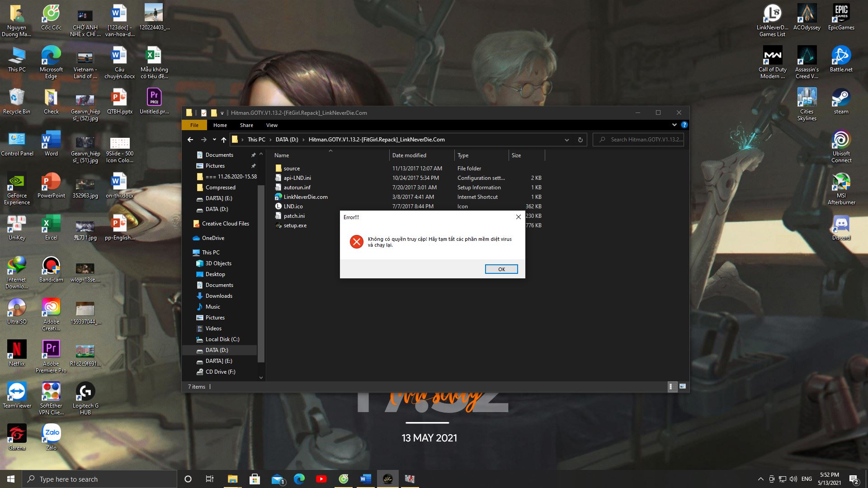Open the address bar history dropdown

pos(566,140)
